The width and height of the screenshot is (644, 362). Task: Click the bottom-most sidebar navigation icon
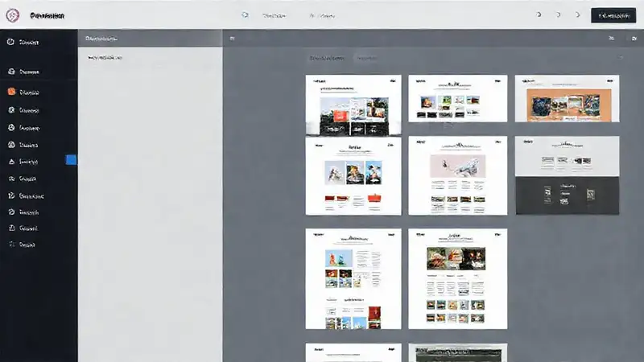click(11, 244)
